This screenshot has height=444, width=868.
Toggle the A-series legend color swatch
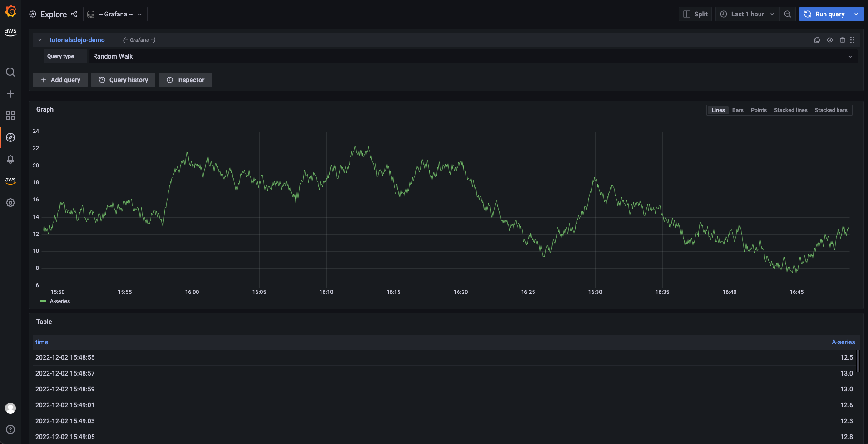pyautogui.click(x=43, y=301)
